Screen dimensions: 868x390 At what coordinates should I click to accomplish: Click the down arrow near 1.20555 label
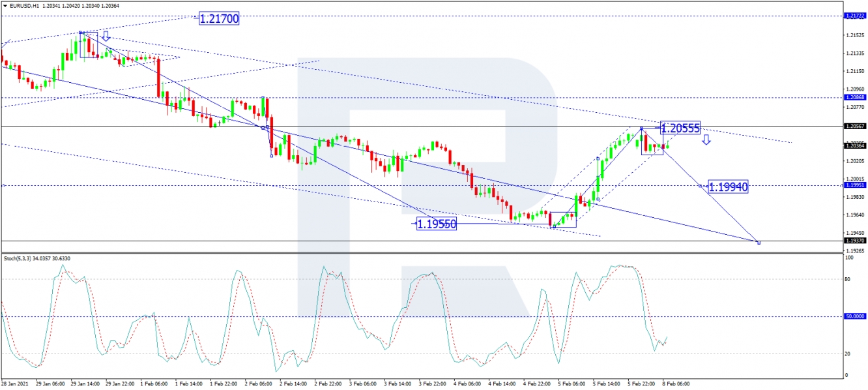pos(706,140)
